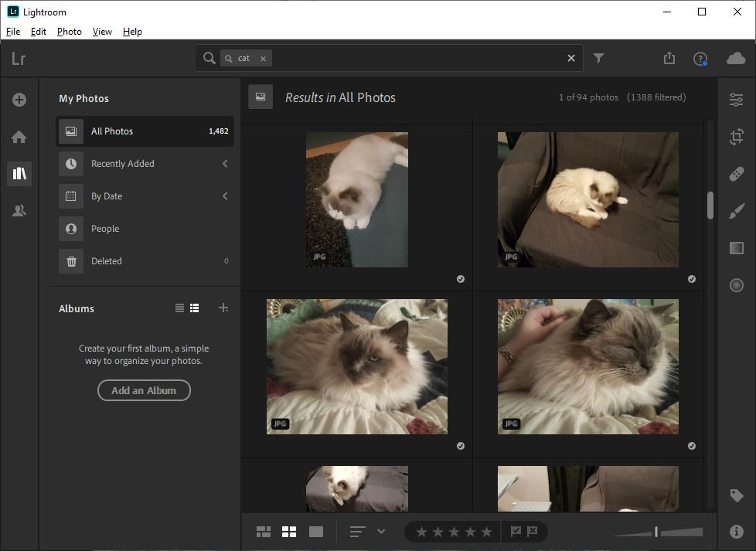This screenshot has height=551, width=756.
Task: Open the Edit sliders panel
Action: (736, 100)
